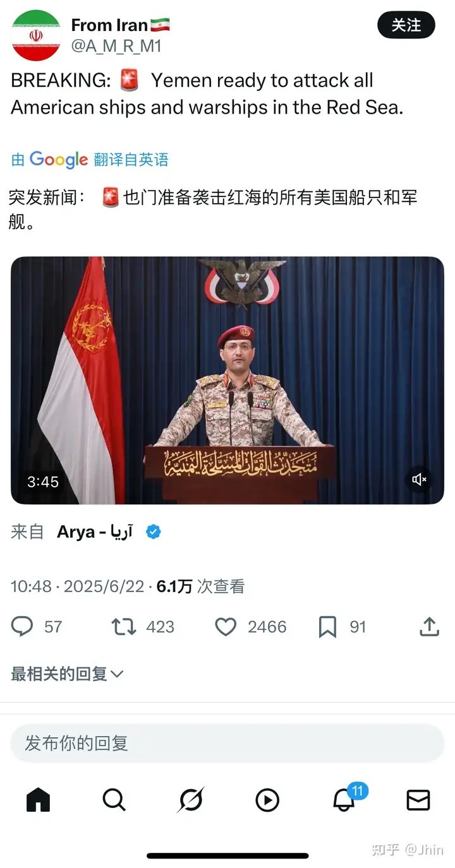455x868 pixels.
Task: Open From Iran profile avatar
Action: pos(36,36)
